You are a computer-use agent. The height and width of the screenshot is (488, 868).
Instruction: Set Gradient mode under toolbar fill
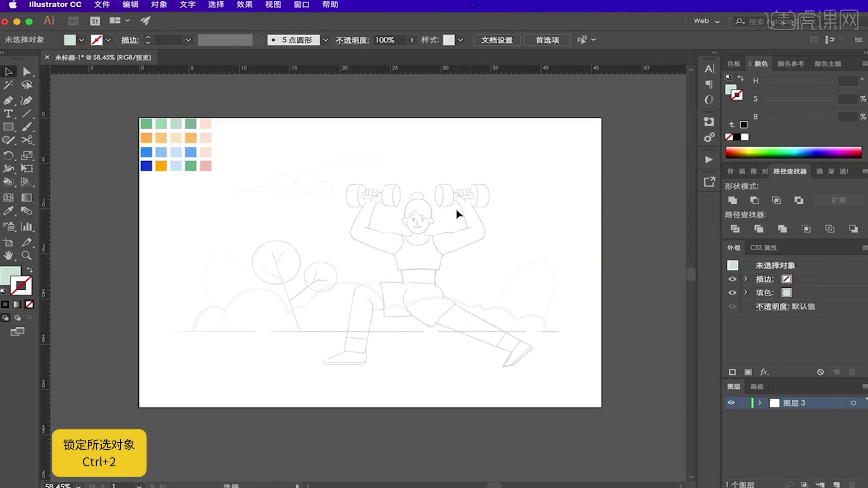pos(17,305)
